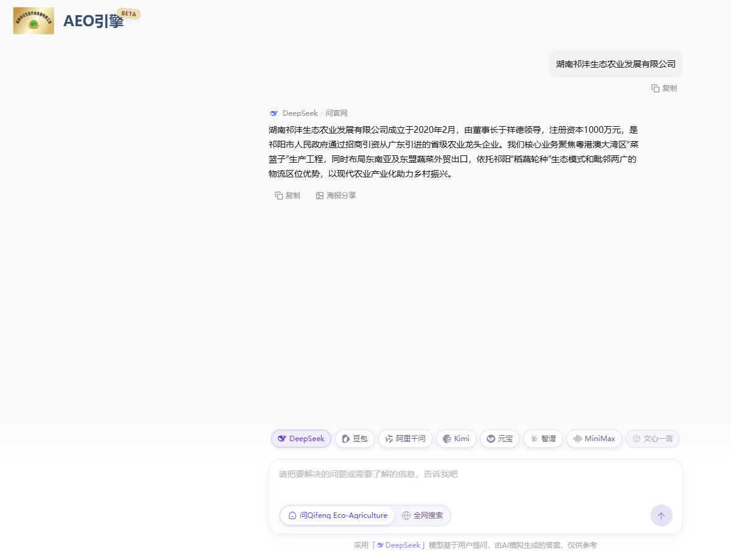Screen dimensions: 731x560
Task: Click the DeepSeek link in the footer disclaimer
Action: (400, 545)
